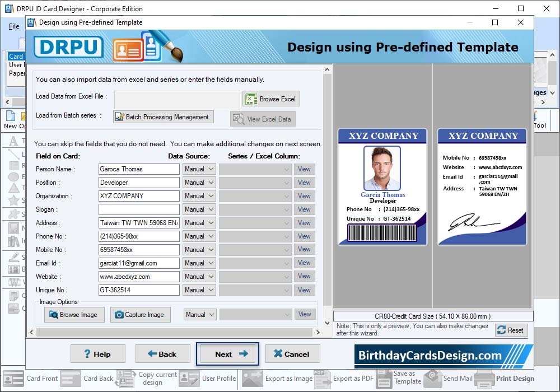
Task: Click View button in Image Options
Action: click(305, 314)
